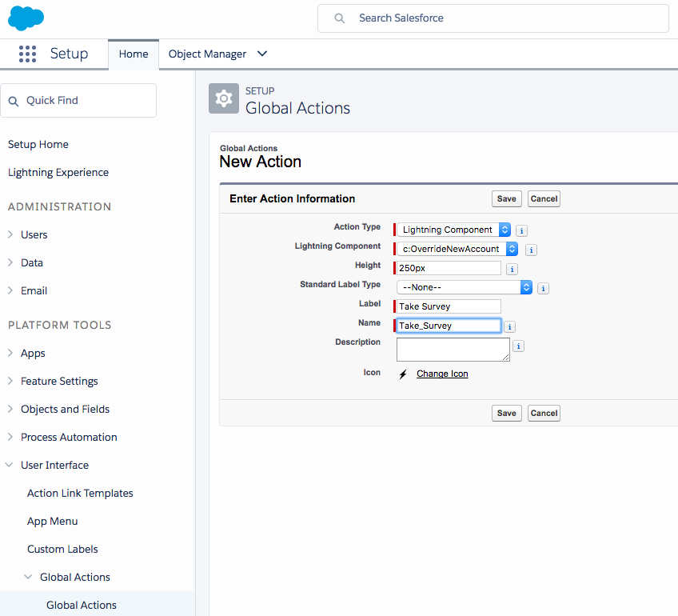The image size is (678, 616).
Task: Click the Salesforce cloud logo
Action: (x=26, y=18)
